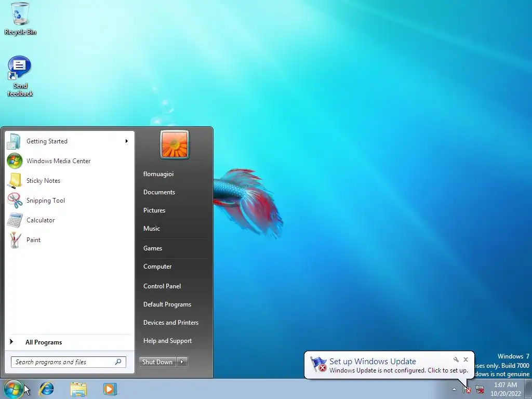Click the Shut Down button

point(158,362)
